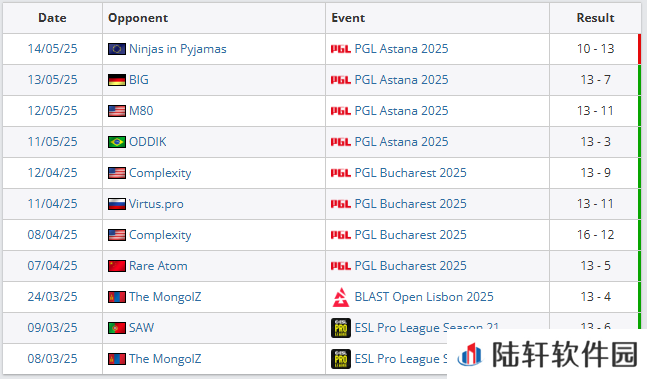Click the ESL Pro League logo in SAW row

click(x=341, y=328)
